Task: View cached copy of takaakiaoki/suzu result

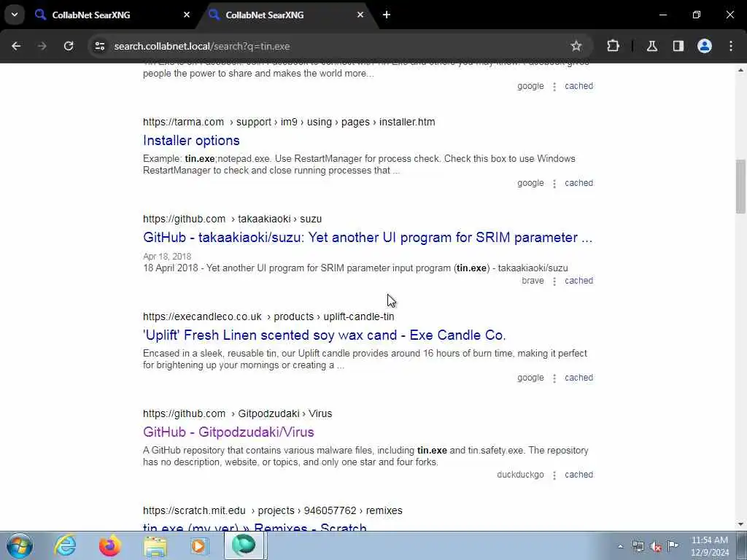Action: click(x=578, y=281)
